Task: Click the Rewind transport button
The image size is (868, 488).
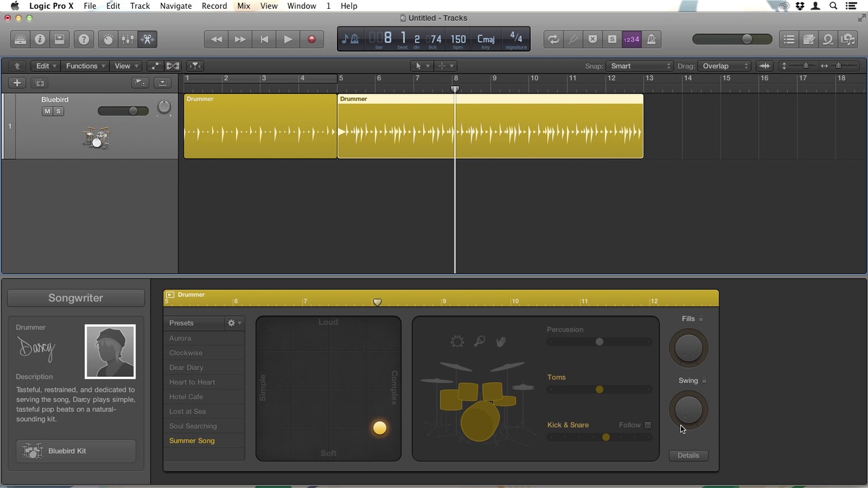Action: [216, 39]
